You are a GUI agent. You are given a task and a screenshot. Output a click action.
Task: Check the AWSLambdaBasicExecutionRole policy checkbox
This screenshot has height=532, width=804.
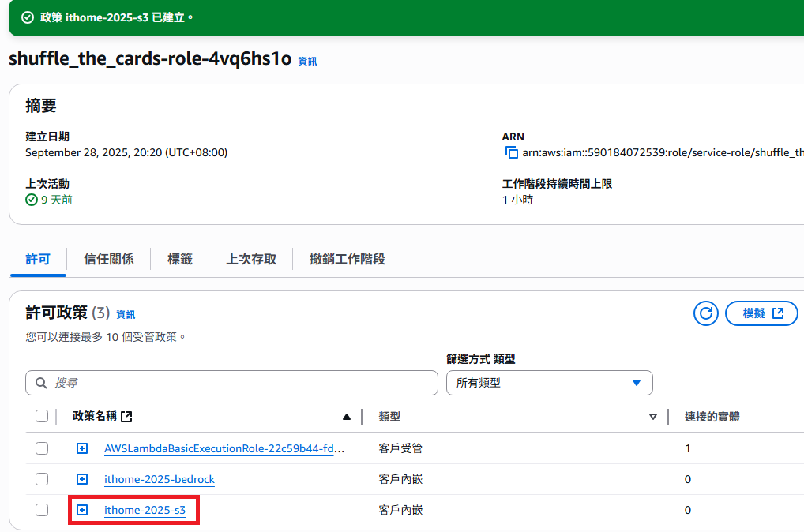[x=42, y=448]
